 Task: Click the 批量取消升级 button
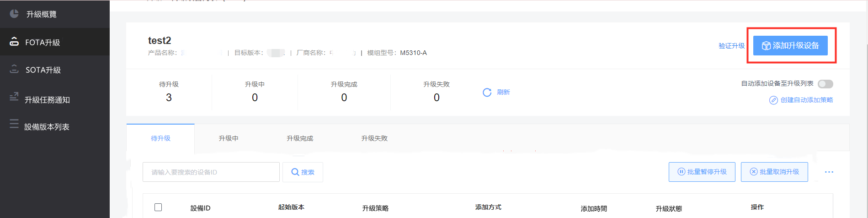click(x=774, y=172)
